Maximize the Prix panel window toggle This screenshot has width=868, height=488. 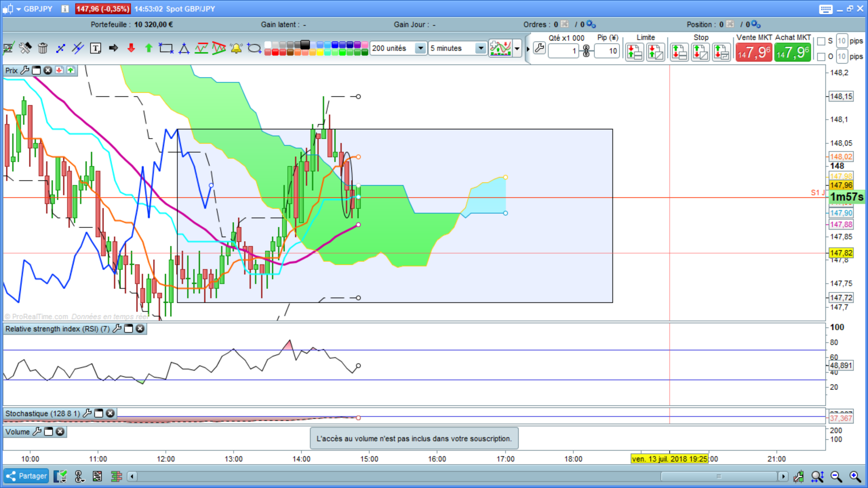click(36, 70)
